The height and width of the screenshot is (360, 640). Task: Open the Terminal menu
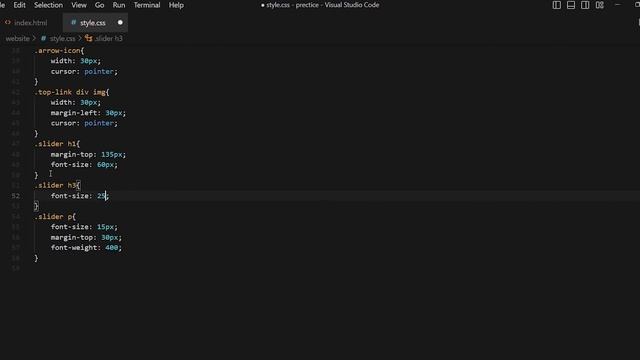pyautogui.click(x=147, y=5)
